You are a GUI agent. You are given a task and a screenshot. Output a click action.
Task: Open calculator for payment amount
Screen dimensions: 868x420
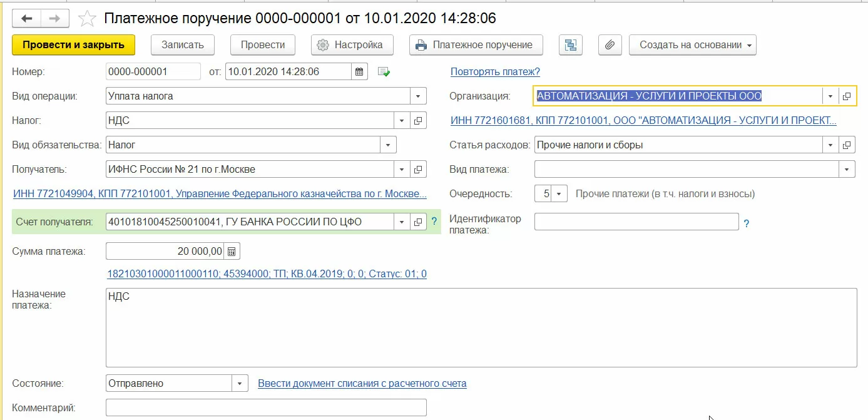pyautogui.click(x=232, y=252)
